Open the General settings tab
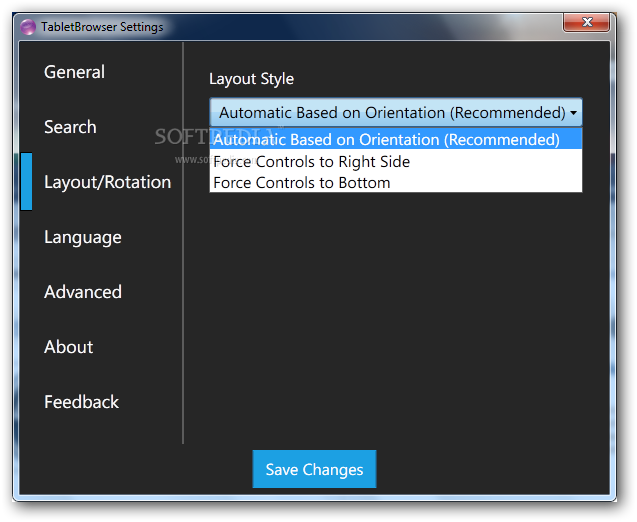 pos(74,72)
